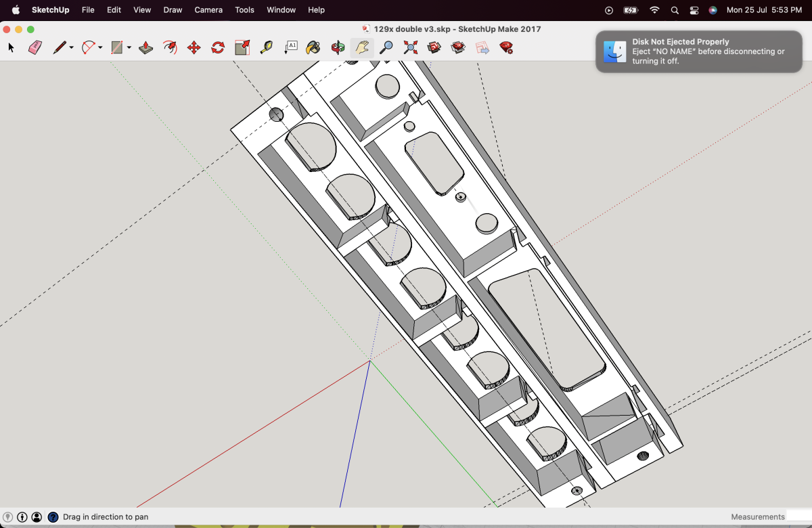
Task: Select the Arc tool
Action: pos(89,47)
